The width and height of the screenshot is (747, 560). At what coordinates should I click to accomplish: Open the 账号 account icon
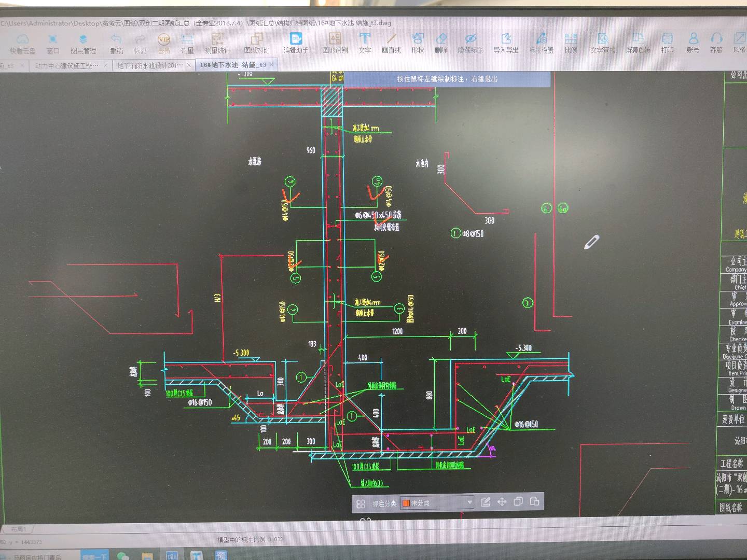point(693,44)
